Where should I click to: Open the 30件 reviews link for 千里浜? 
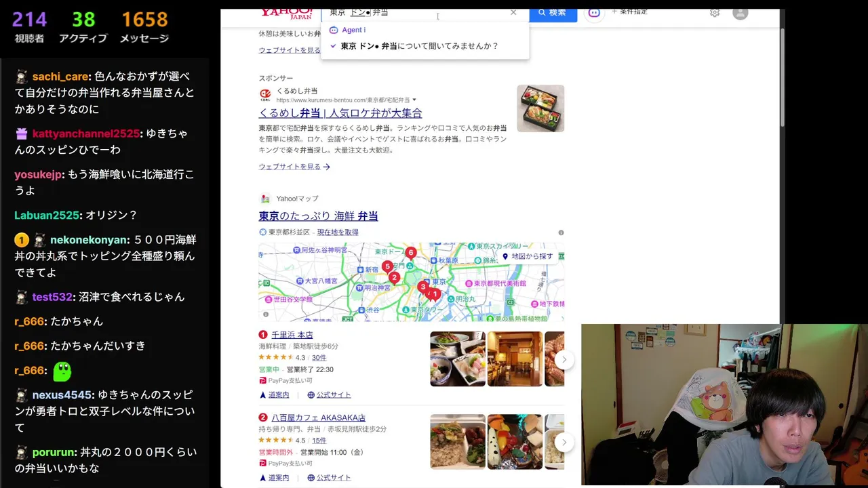tap(319, 358)
